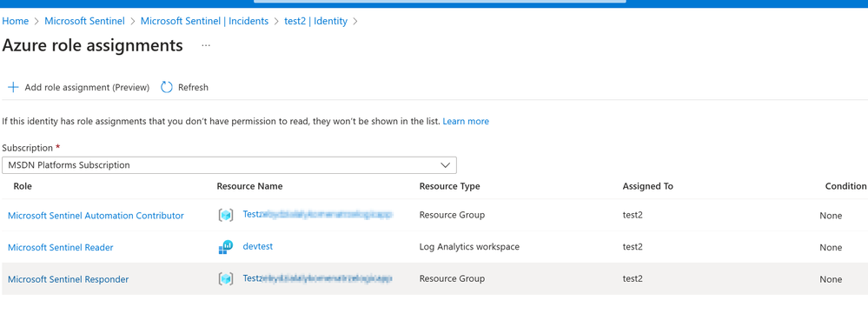Image resolution: width=868 pixels, height=314 pixels.
Task: Navigate to Microsoft Sentinel breadcrumb
Action: (x=84, y=21)
